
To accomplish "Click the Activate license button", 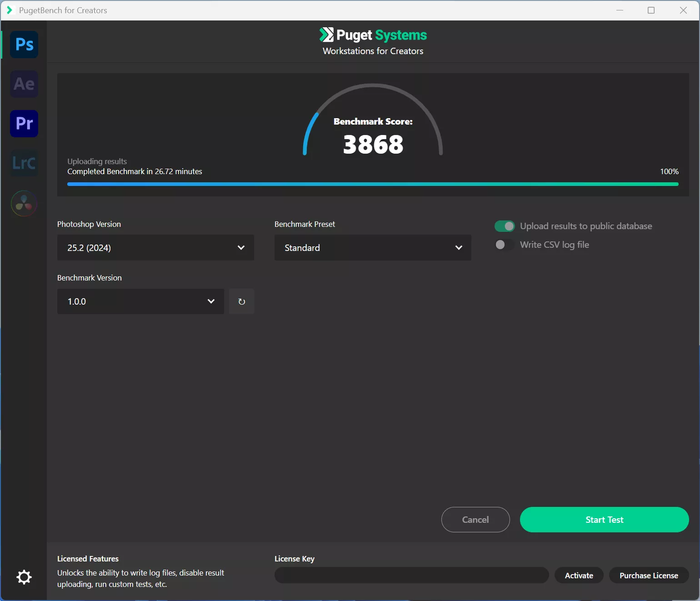I will click(579, 576).
